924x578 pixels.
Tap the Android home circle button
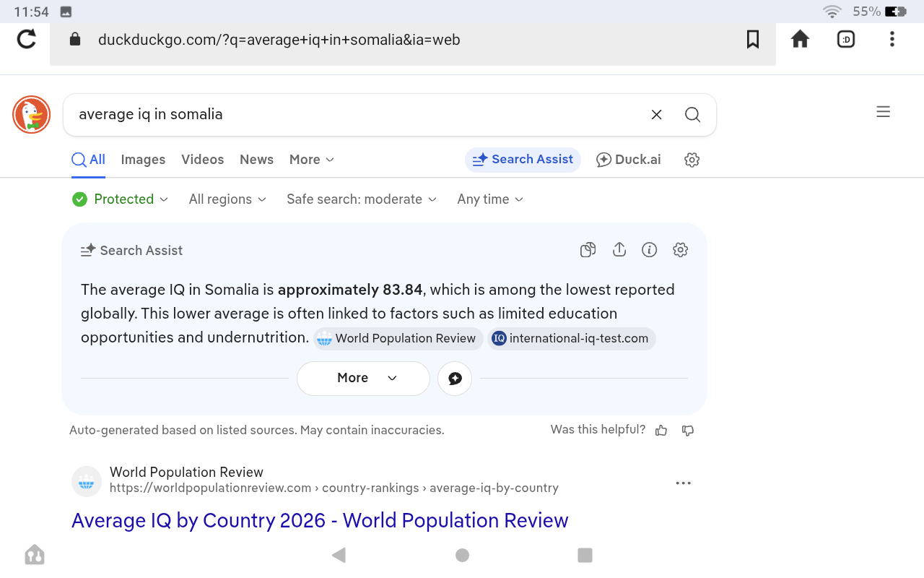463,555
